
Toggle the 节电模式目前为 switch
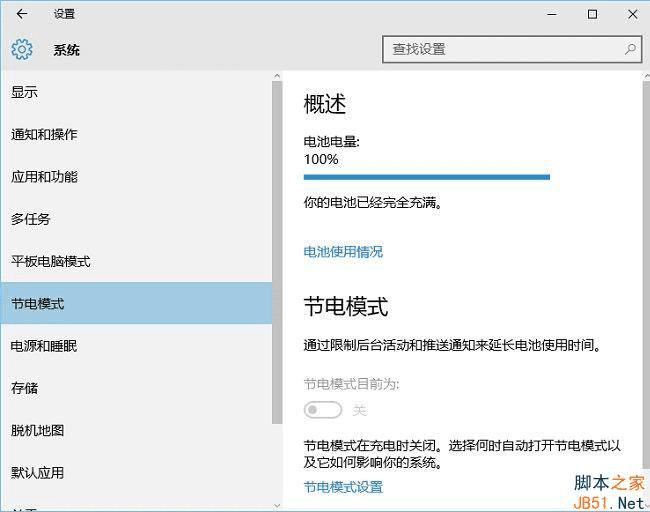(x=323, y=410)
